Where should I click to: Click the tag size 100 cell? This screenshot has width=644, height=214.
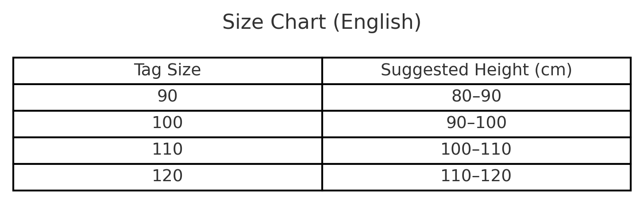click(167, 123)
